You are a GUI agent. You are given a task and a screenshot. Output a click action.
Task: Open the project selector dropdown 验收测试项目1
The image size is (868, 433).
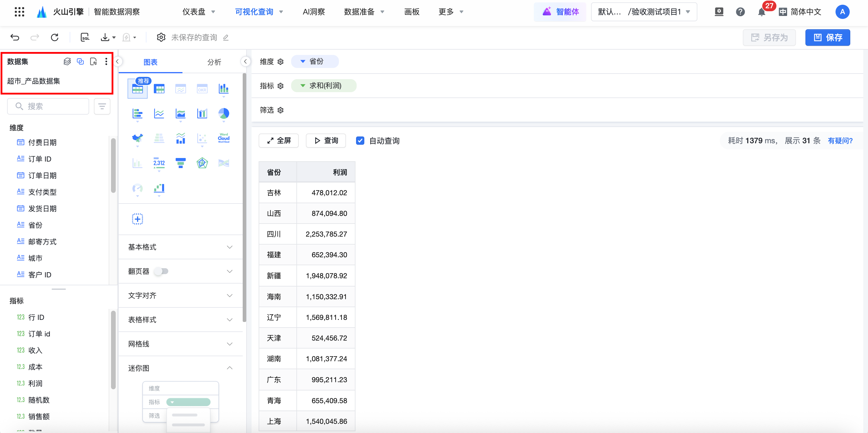644,12
